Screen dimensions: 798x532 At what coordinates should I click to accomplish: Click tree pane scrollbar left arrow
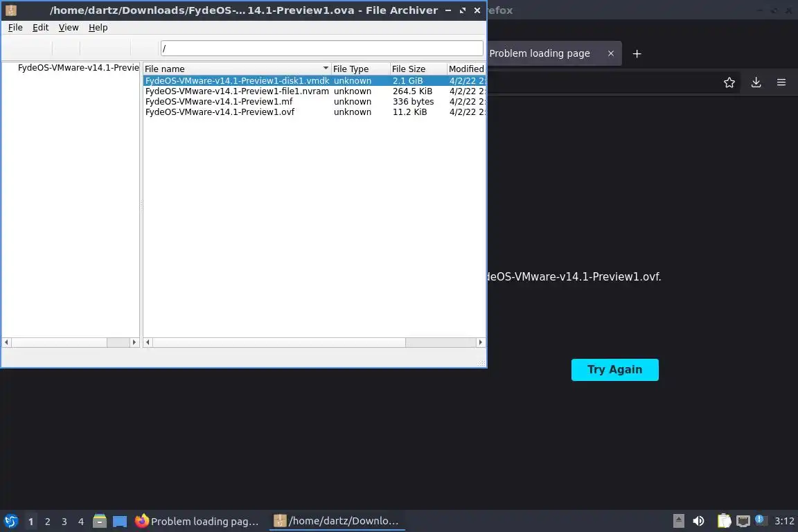click(x=7, y=342)
